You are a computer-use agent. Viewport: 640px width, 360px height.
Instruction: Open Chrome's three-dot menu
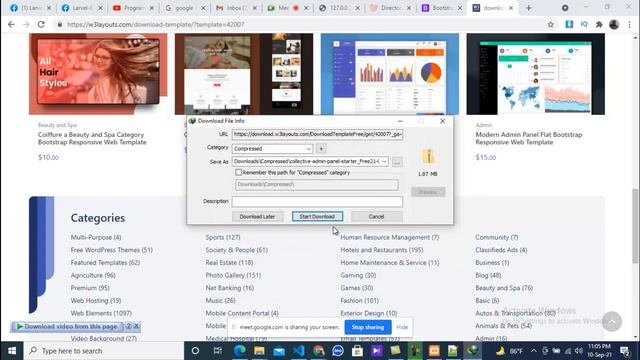629,24
